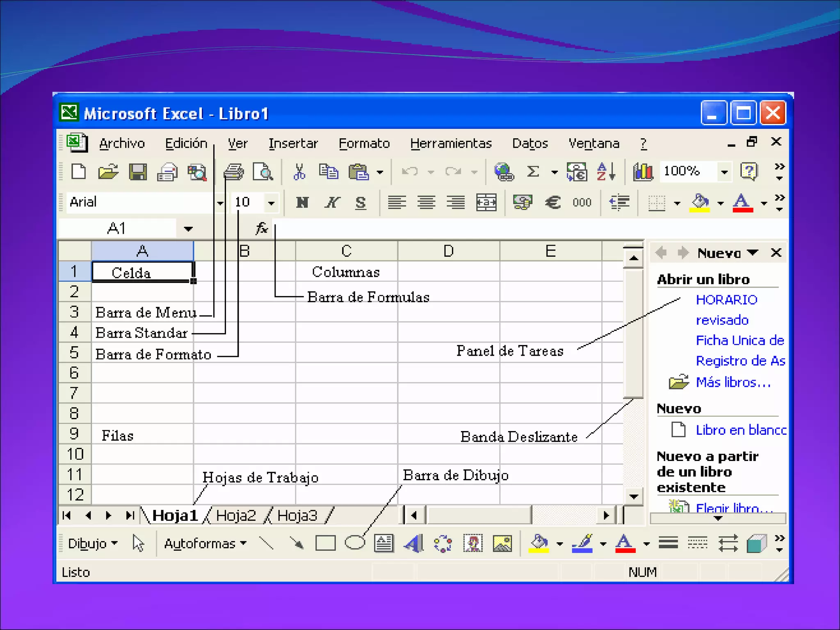Screen dimensions: 840x630
Task: Open the Herramientas menu
Action: [x=450, y=144]
